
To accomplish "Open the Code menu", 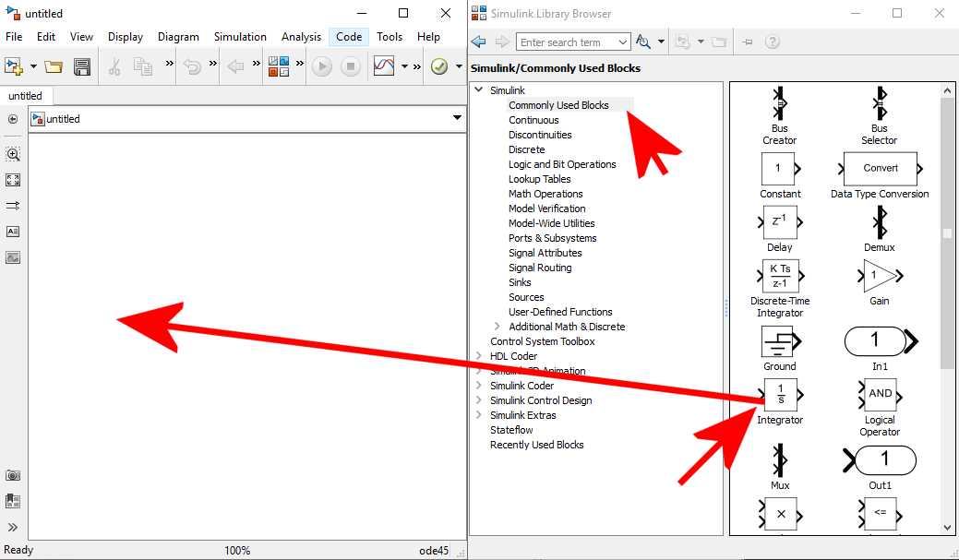I will (x=349, y=37).
